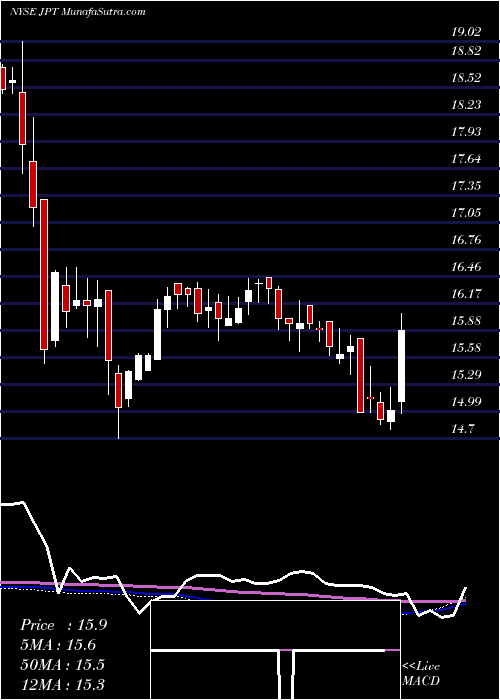500x700 pixels.
Task: Click the 16.17 price axis label
Action: click(466, 294)
